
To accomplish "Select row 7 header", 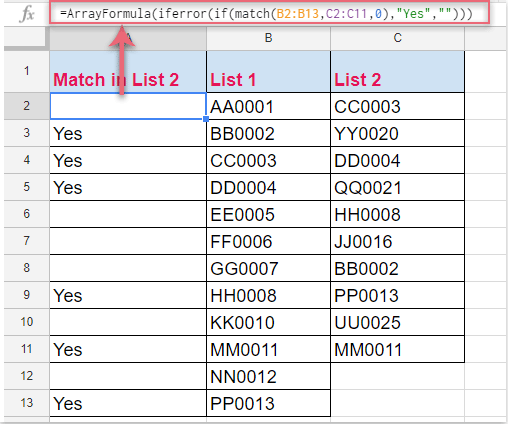I will coord(27,241).
